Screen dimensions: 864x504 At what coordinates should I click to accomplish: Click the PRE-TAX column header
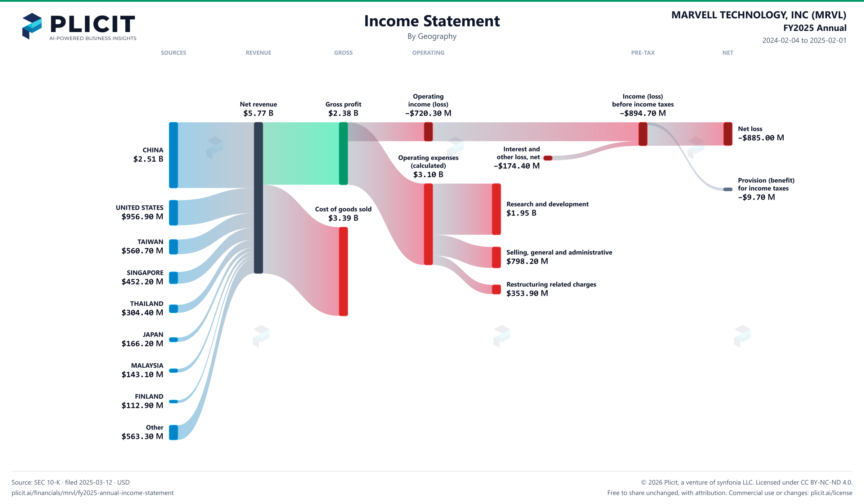(x=643, y=53)
